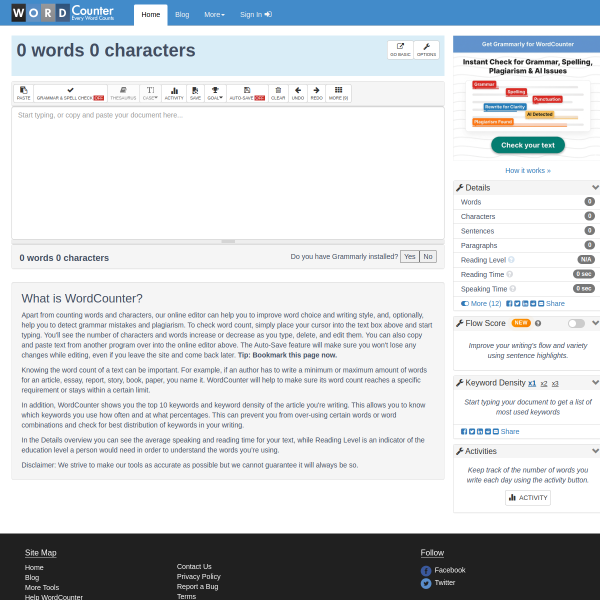This screenshot has height=600, width=600.
Task: Select x3 keyword density
Action: pyautogui.click(x=555, y=383)
